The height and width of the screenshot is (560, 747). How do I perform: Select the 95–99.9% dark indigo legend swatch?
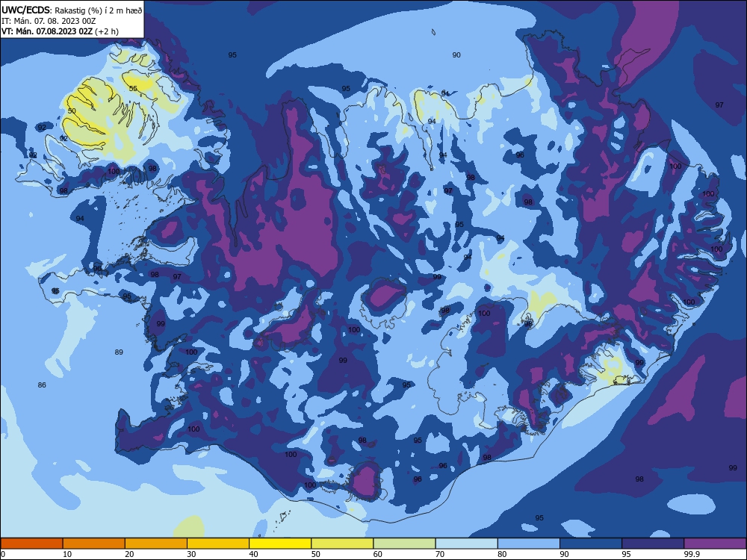653,544
